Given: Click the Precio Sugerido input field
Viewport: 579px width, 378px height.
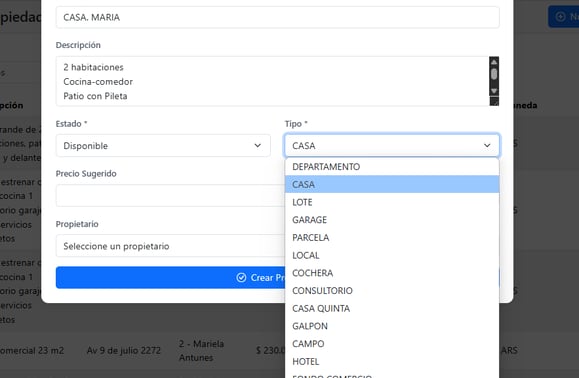Looking at the screenshot, I should click(x=170, y=196).
